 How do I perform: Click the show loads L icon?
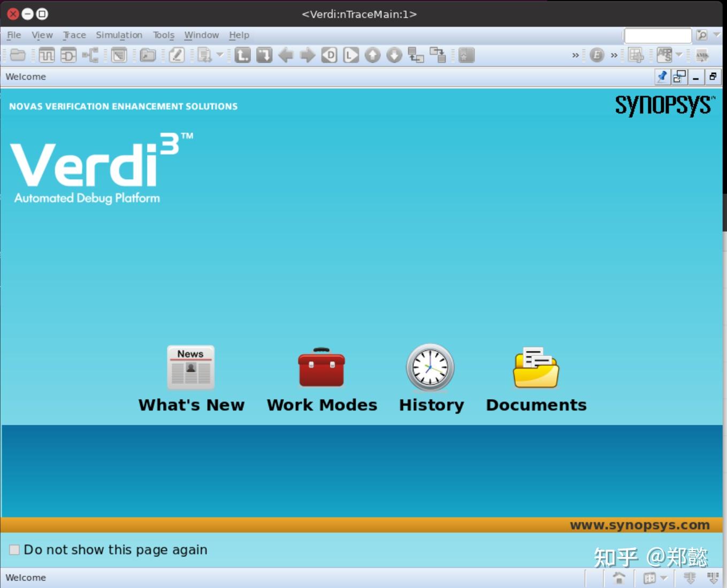coord(351,55)
